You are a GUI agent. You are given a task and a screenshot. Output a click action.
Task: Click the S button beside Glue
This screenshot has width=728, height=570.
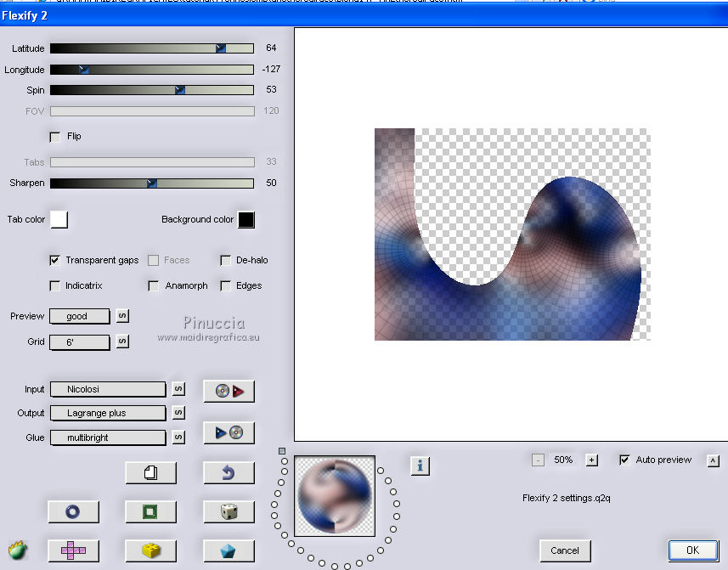pos(178,437)
